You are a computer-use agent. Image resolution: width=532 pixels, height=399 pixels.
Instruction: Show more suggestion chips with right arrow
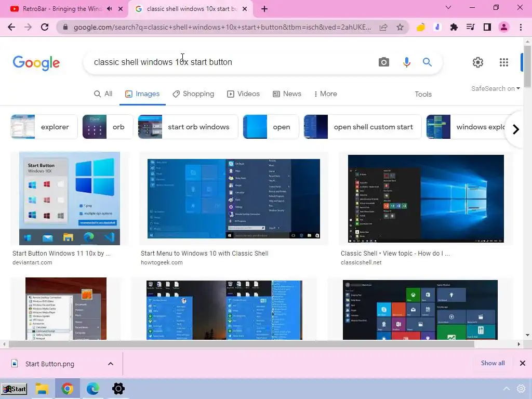pos(516,129)
